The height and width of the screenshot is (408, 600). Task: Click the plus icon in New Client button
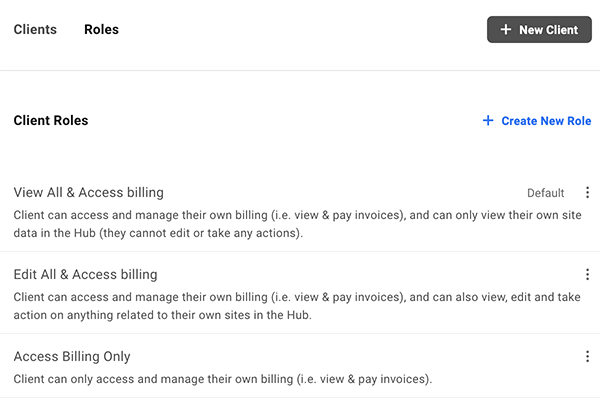coord(506,30)
